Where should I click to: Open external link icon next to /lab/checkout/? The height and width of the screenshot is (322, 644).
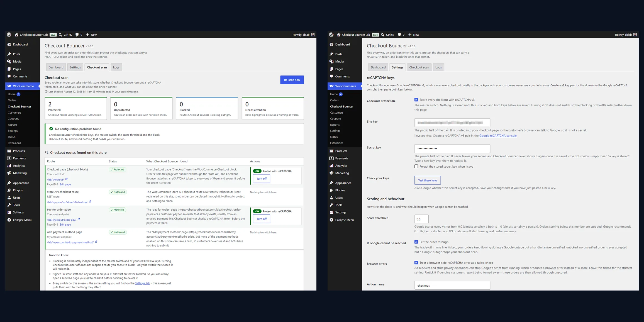coord(66,179)
